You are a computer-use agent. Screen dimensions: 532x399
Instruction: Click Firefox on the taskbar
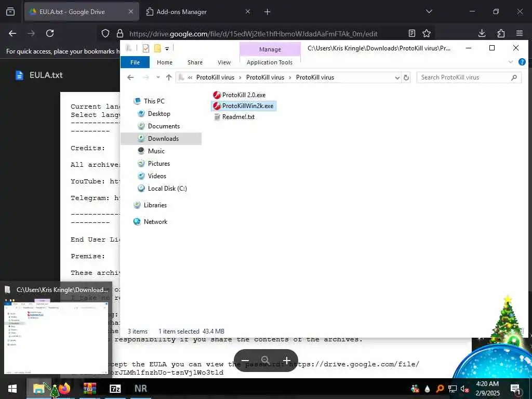click(x=64, y=389)
